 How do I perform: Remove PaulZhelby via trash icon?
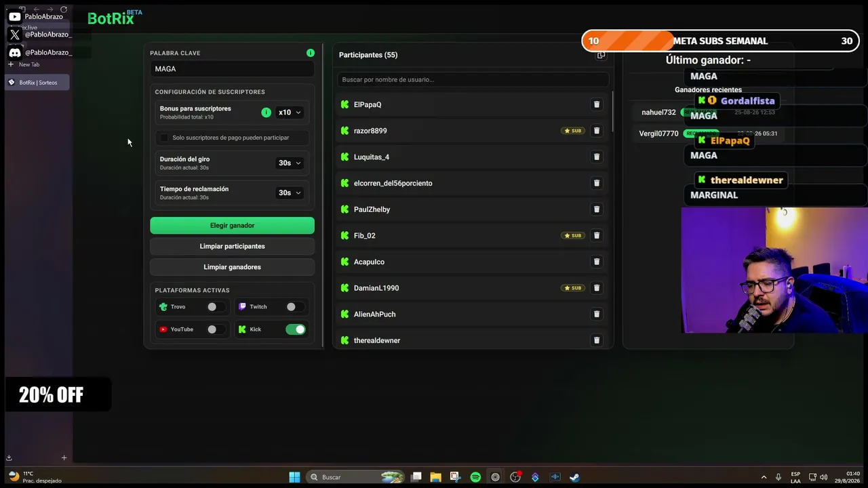coord(597,209)
